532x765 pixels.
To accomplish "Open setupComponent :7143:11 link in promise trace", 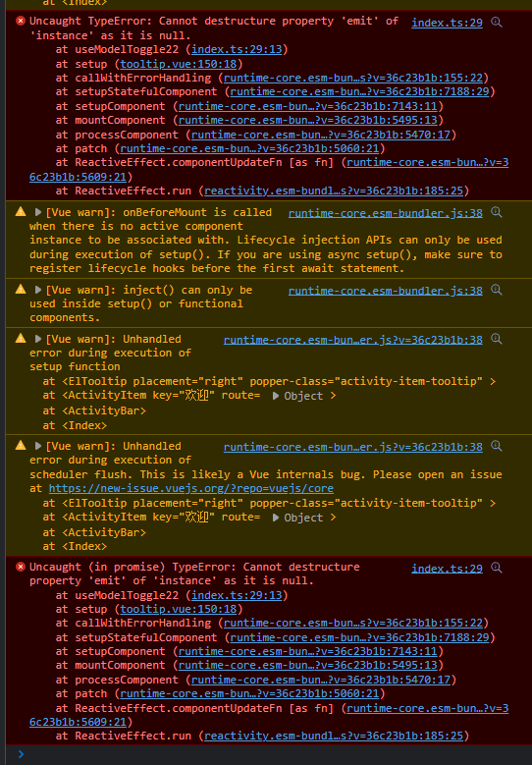I will coord(307,651).
